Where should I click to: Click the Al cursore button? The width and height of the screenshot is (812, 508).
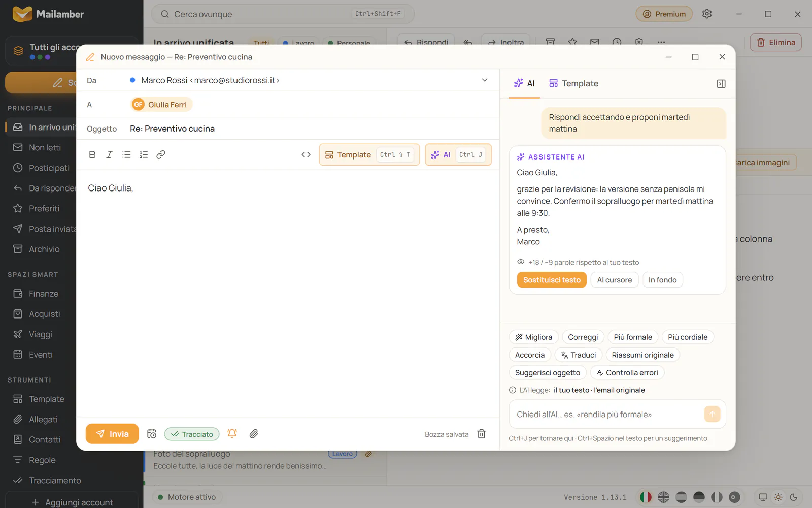pos(615,280)
